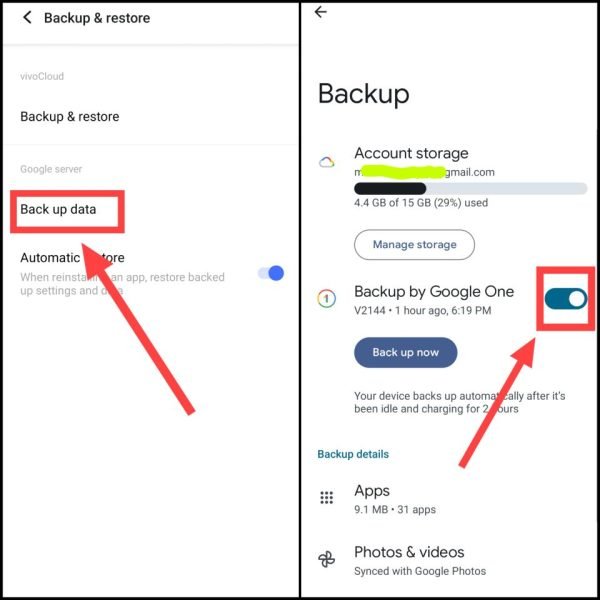600x600 pixels.
Task: Click the Automatic restore label text
Action: tap(72, 258)
